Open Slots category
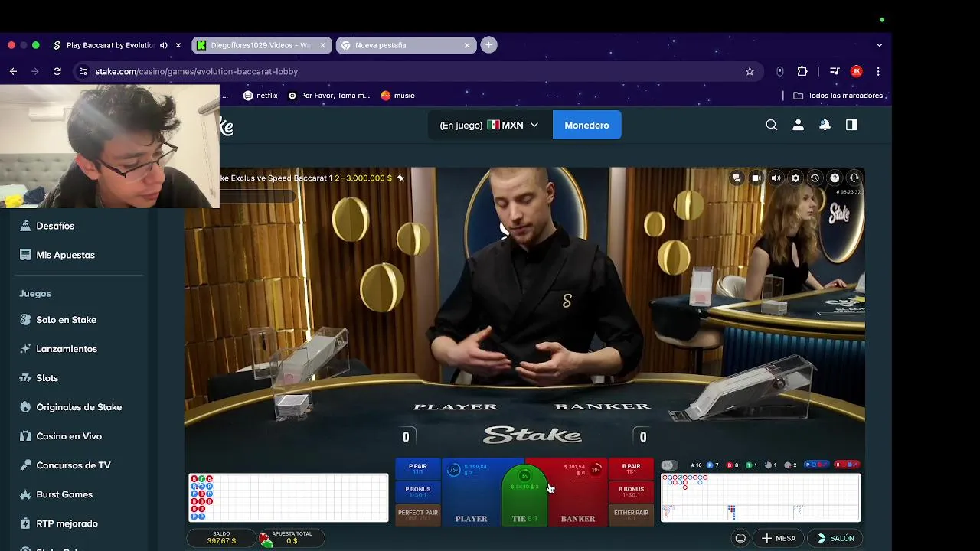980x551 pixels. tap(47, 378)
